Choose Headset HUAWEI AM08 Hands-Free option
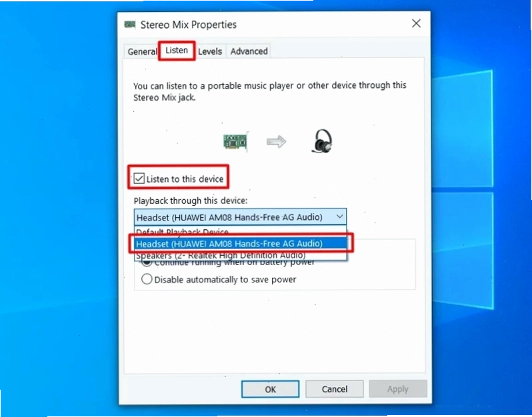Viewport: 532px width, 417px height. click(x=241, y=243)
